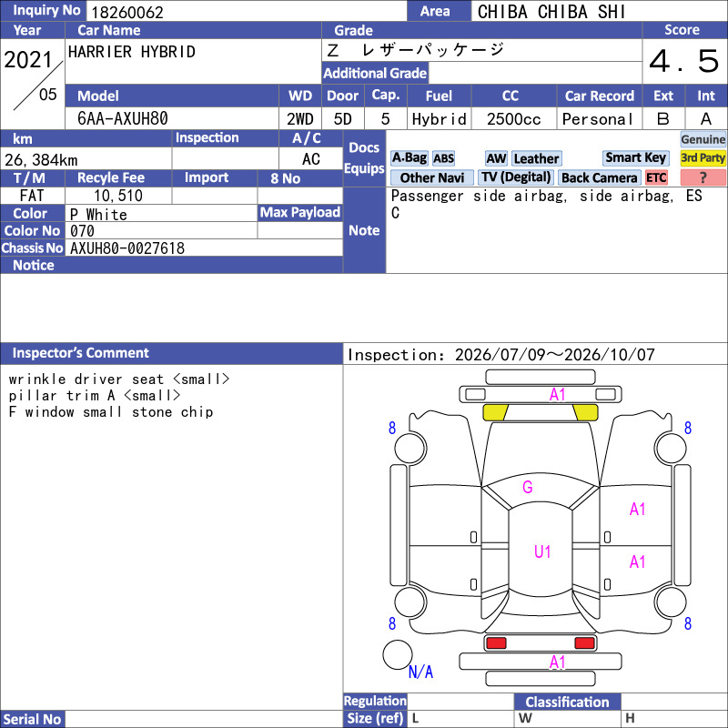Screen dimensions: 728x728
Task: Click the 5D door value
Action: pos(343,119)
